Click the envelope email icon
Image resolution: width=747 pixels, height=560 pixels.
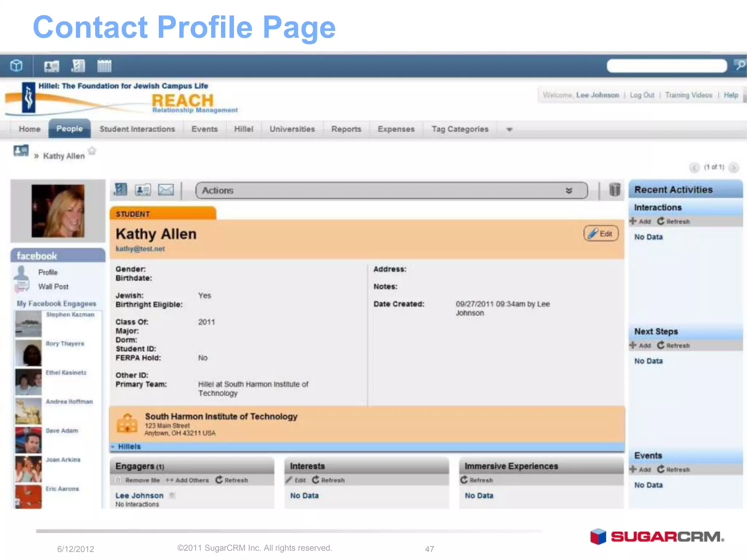tap(166, 190)
